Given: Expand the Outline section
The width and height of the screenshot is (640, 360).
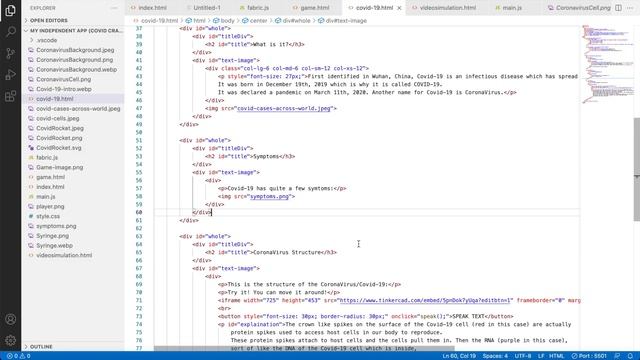Looking at the screenshot, I should (x=73, y=347).
